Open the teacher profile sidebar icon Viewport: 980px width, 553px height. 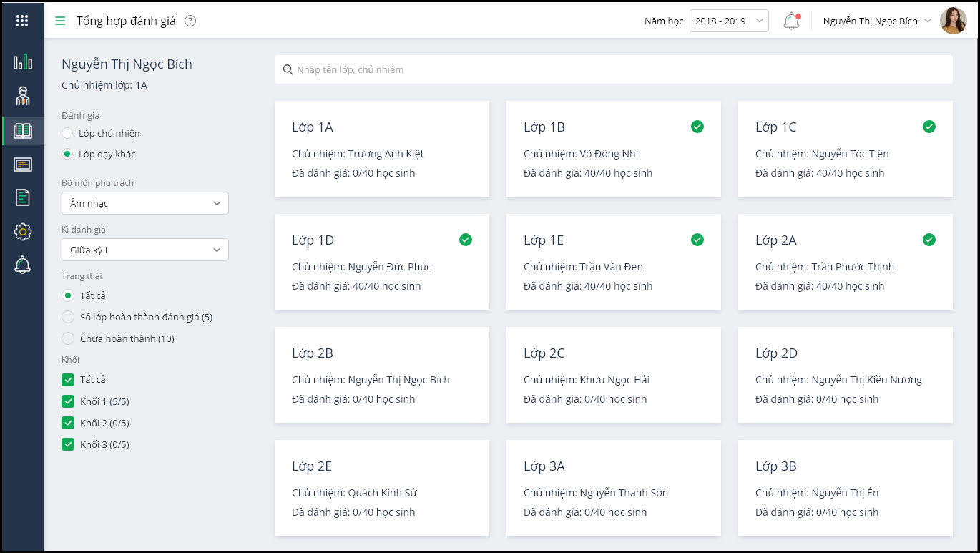coord(23,96)
